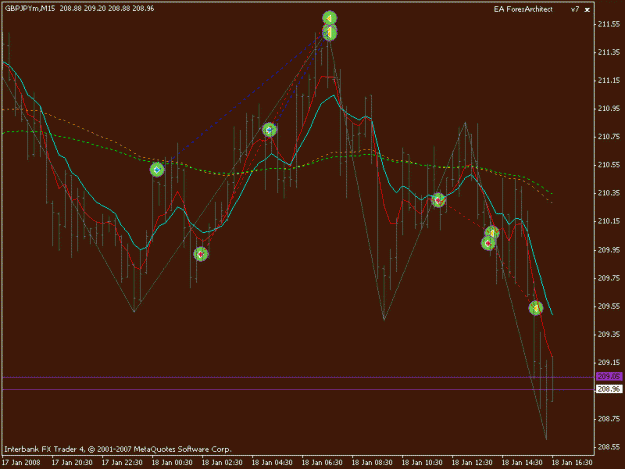625x469 pixels.
Task: Select the blue diamond trade marker near 18 Jan 00:30
Action: pos(157,170)
